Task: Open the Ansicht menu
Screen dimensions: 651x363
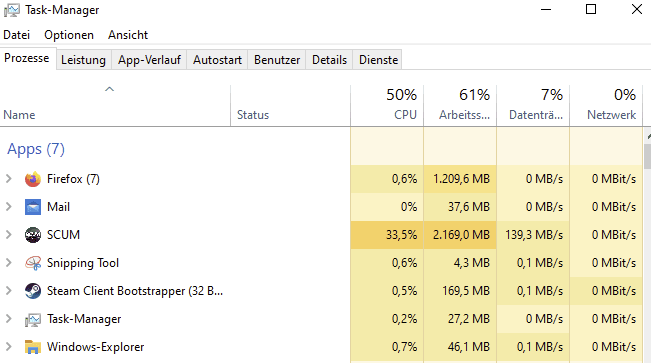Action: (128, 35)
